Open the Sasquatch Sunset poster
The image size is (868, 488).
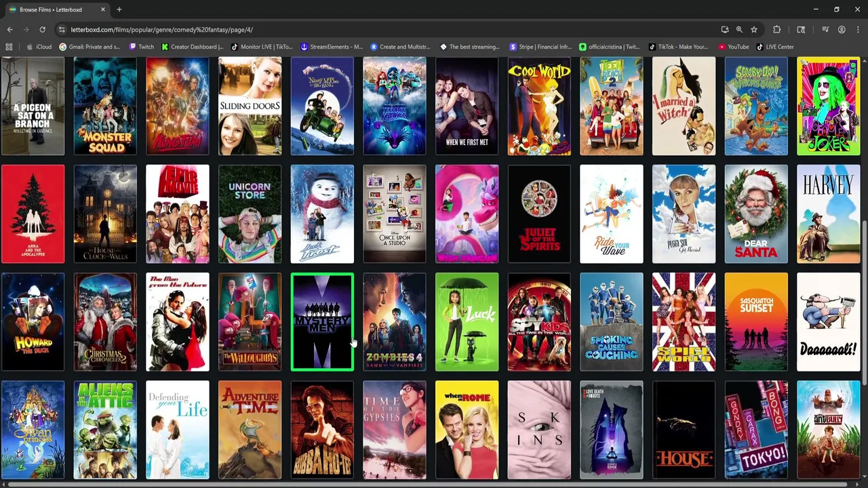tap(756, 322)
